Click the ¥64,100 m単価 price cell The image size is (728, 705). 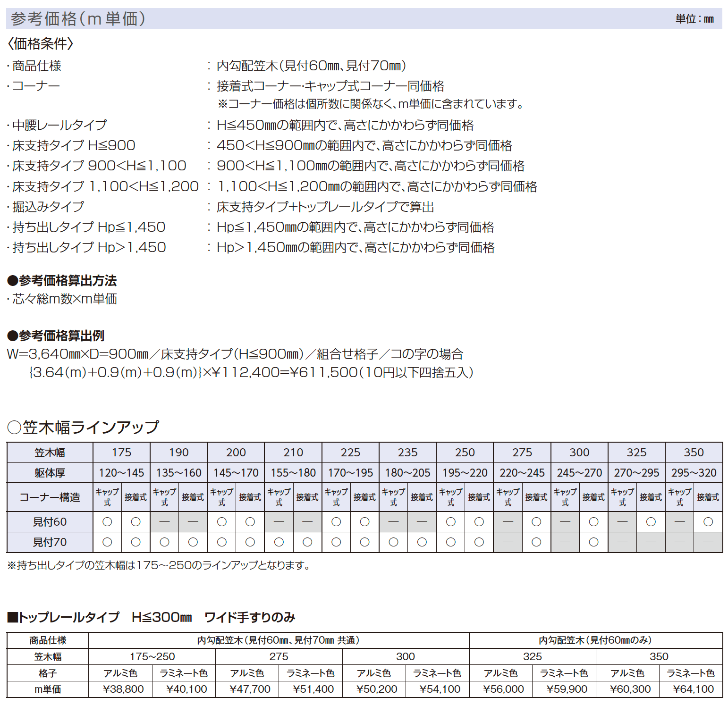693,689
